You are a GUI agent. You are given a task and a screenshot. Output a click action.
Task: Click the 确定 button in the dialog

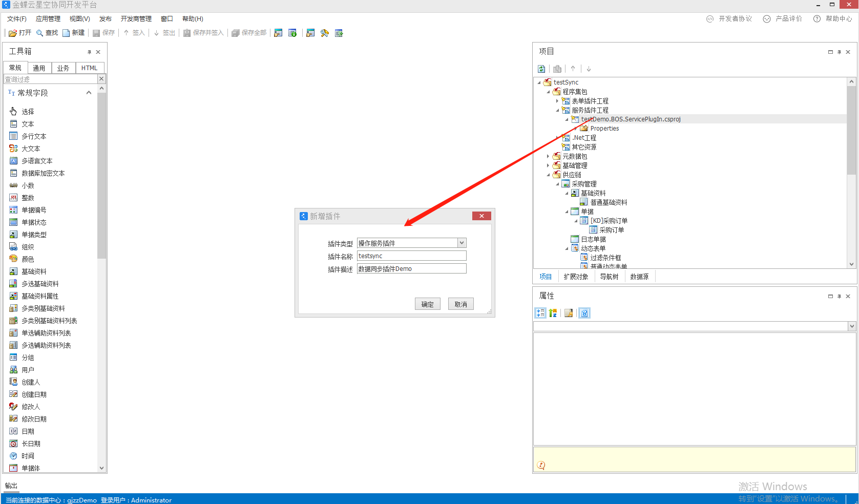[x=427, y=304]
